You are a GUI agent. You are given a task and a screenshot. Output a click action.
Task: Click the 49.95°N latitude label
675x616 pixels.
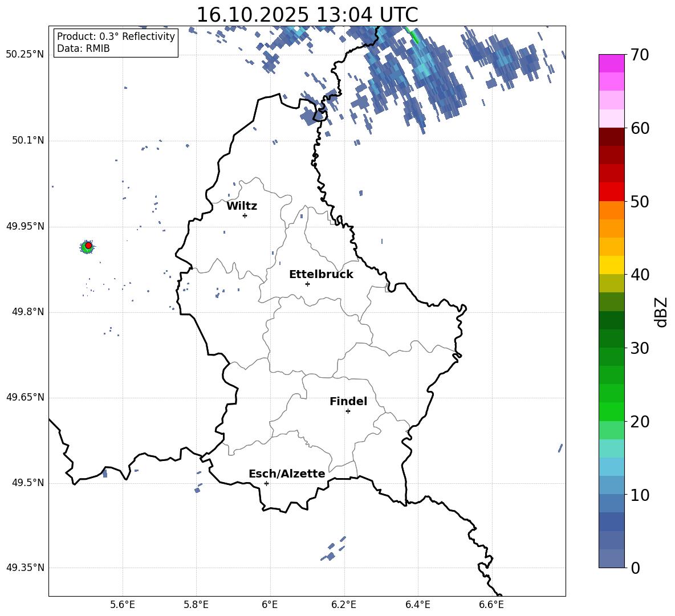25,226
